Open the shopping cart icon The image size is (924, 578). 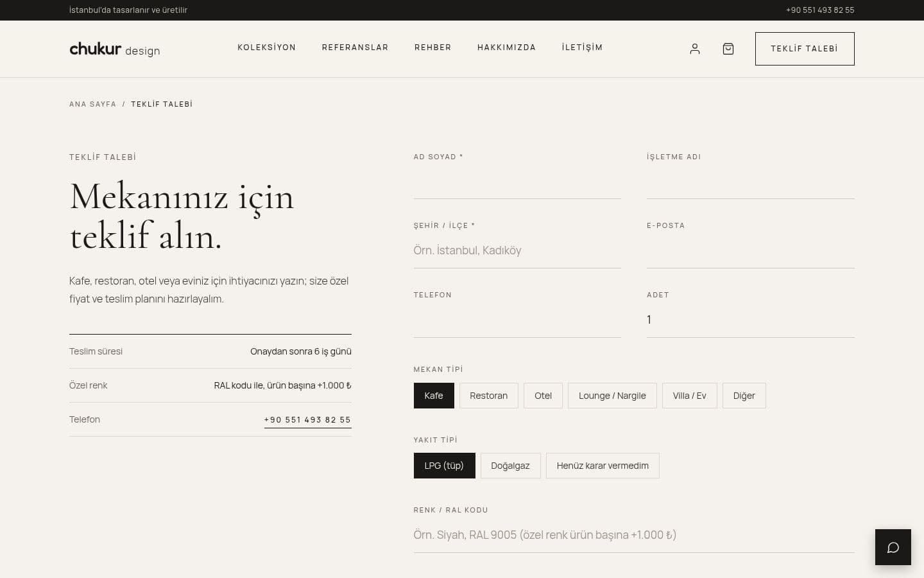point(728,49)
